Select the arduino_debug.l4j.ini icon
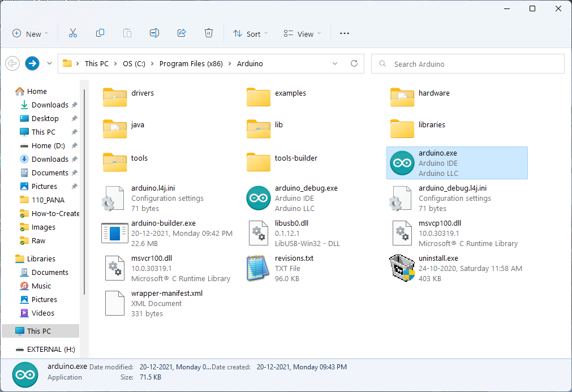The width and height of the screenshot is (572, 392). (x=400, y=199)
